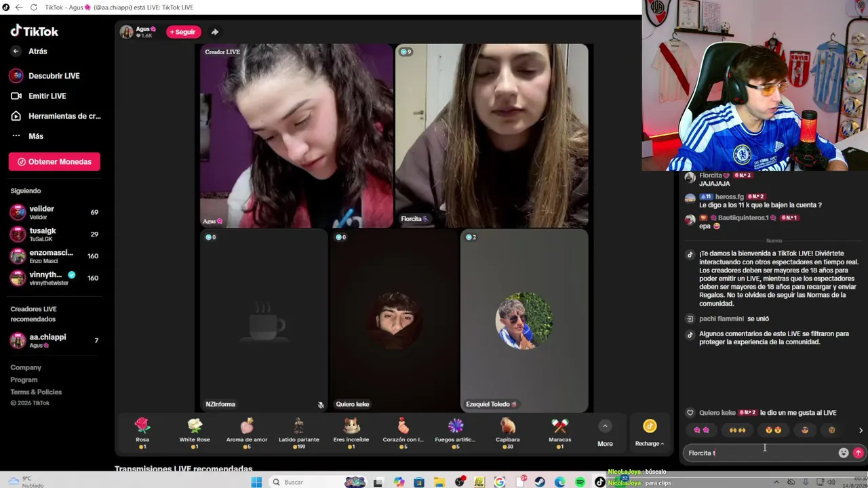Send an Eres increíble gift
The height and width of the screenshot is (488, 868).
351,433
